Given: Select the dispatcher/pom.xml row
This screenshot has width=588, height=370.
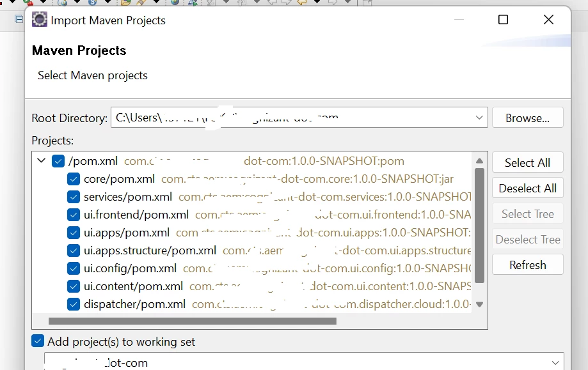Looking at the screenshot, I should coord(277,304).
